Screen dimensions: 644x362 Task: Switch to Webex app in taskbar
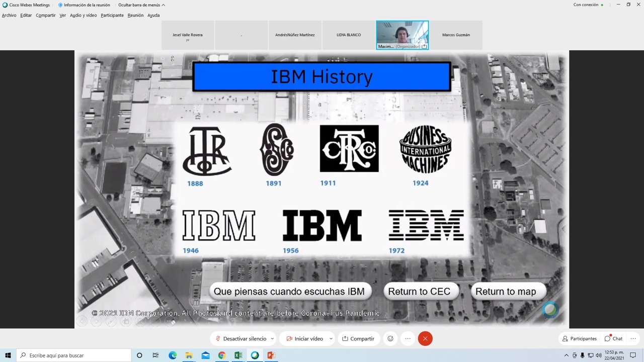(x=255, y=355)
